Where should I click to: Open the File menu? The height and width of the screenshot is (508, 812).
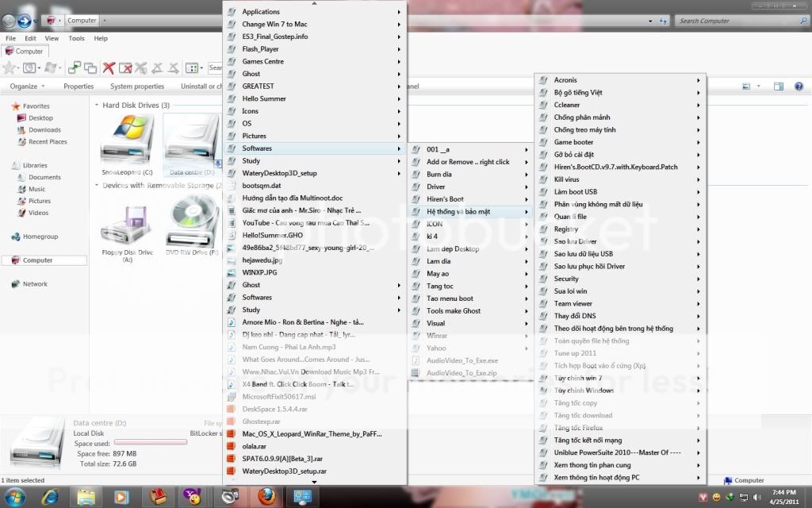pyautogui.click(x=10, y=38)
